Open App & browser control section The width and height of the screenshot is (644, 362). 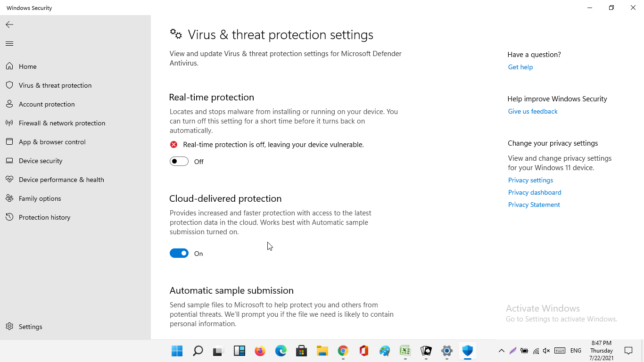coord(52,141)
